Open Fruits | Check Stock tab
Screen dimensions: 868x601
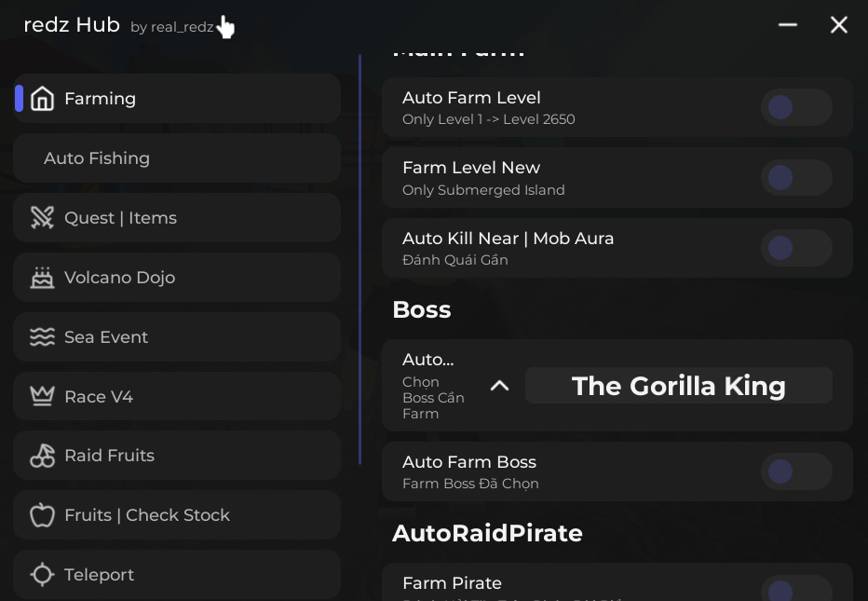(177, 514)
